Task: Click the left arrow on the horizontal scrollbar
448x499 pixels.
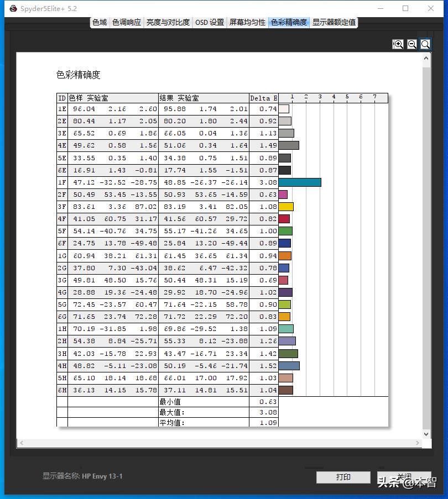Action: (x=21, y=443)
